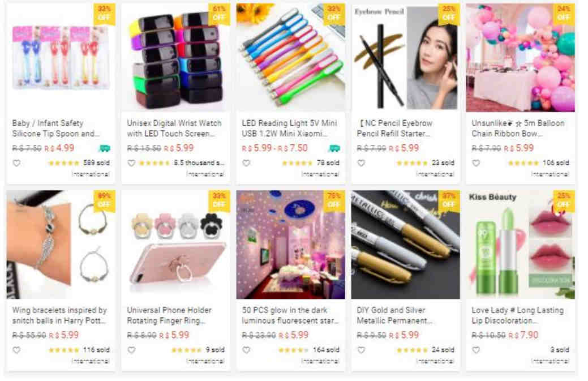
Task: Like the LED Reading Light product
Action: tap(246, 163)
